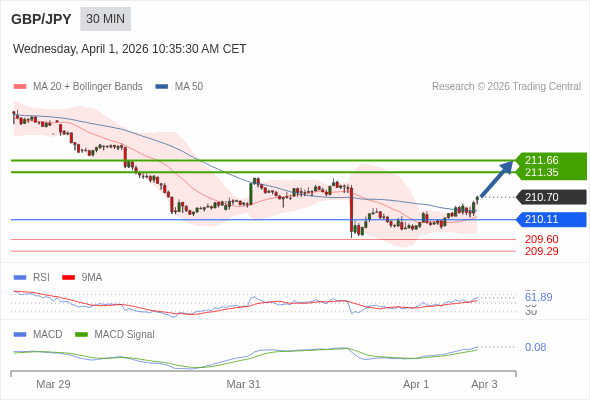Click the Apr 3 date axis label
Viewport: 590px width, 400px height.
click(484, 384)
